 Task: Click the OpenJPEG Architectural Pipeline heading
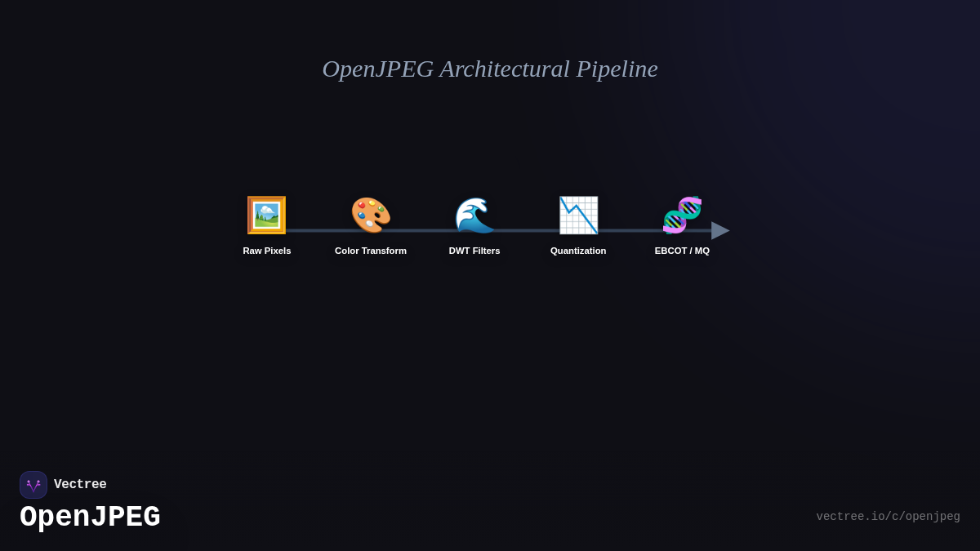point(490,69)
